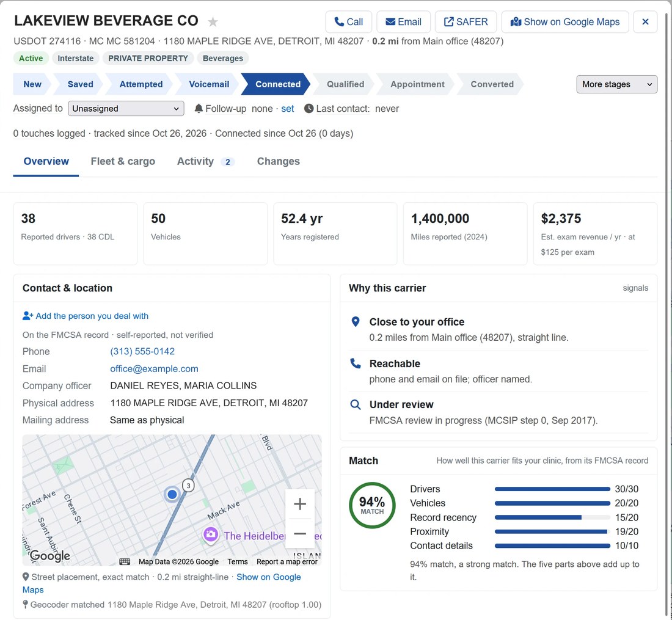Click the 94% match circle

(x=372, y=505)
